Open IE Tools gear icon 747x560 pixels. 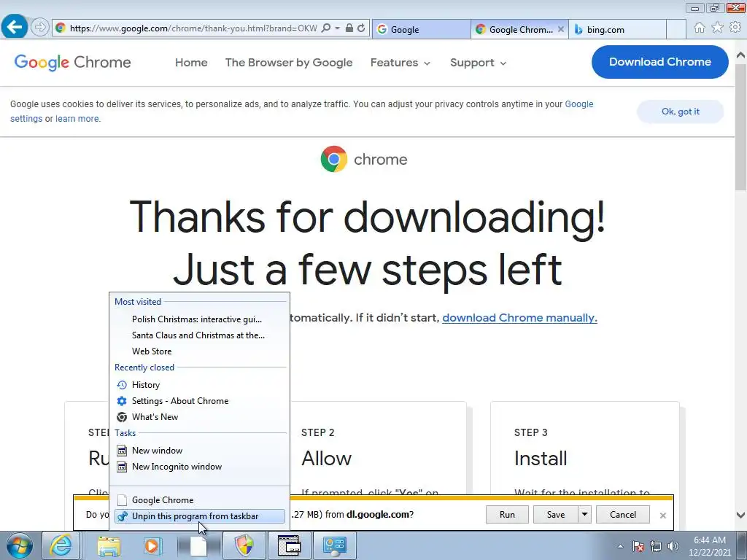(x=735, y=28)
